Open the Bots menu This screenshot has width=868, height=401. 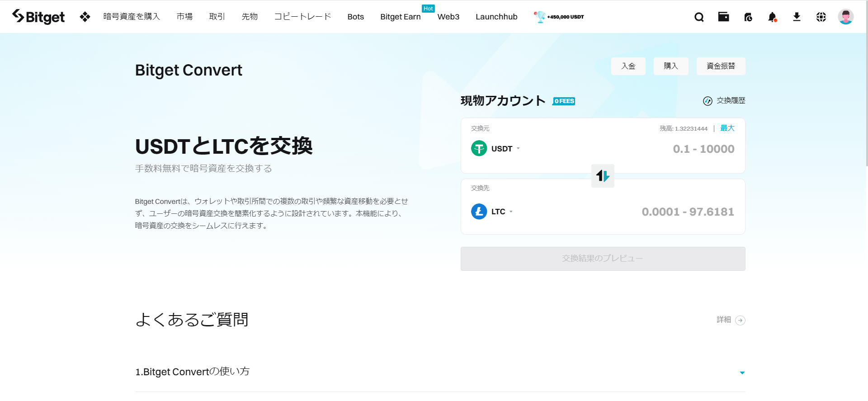pyautogui.click(x=356, y=17)
